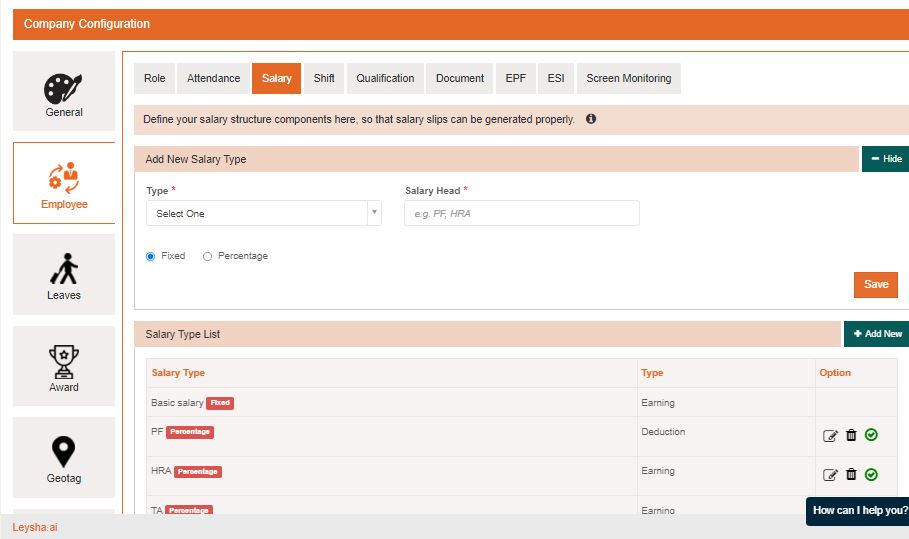Switch to the Screen Monitoring tab

[628, 78]
